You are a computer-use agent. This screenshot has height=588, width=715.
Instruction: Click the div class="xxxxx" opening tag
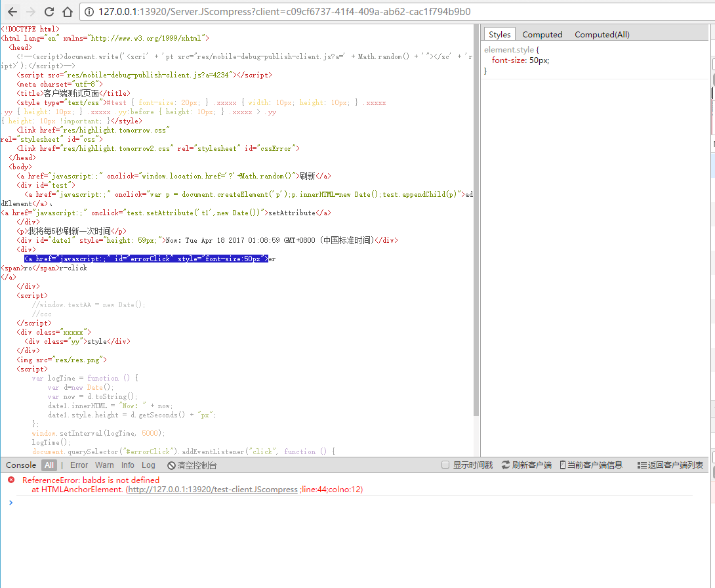(x=54, y=332)
